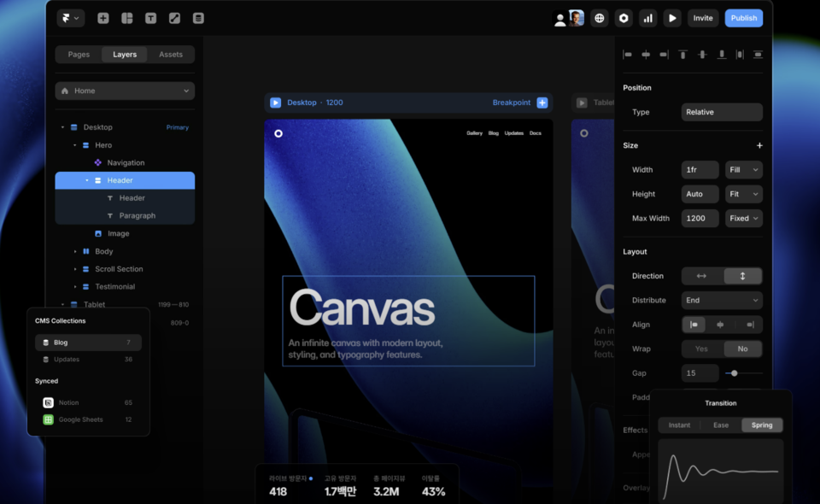Open the Home page dropdown
The image size is (820, 504).
(125, 91)
